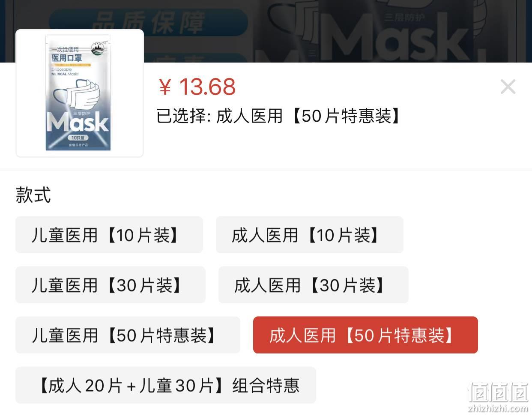Tap the 三层防护 label in banner

(x=404, y=18)
